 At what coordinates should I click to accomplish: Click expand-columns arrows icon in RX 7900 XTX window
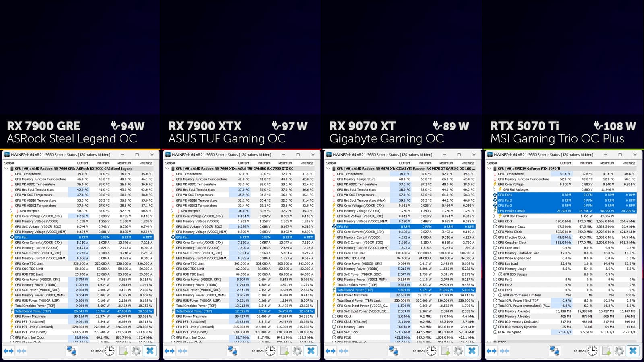tap(169, 351)
